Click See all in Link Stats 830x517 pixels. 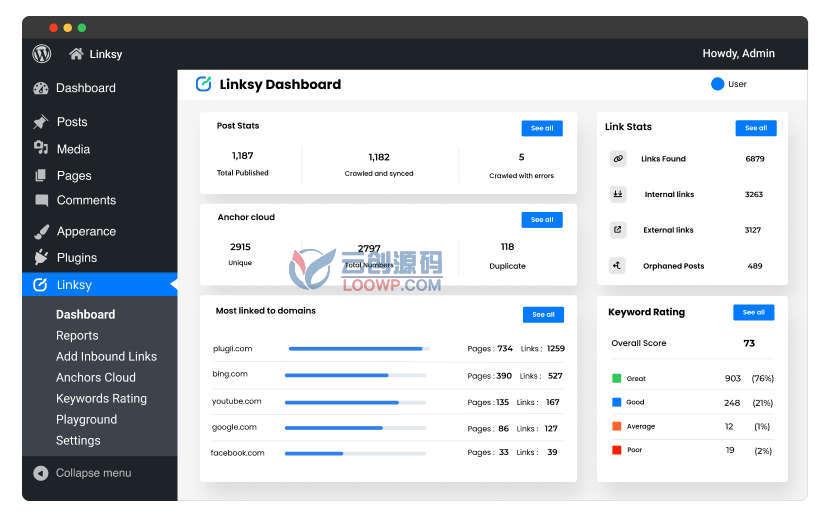pos(756,128)
